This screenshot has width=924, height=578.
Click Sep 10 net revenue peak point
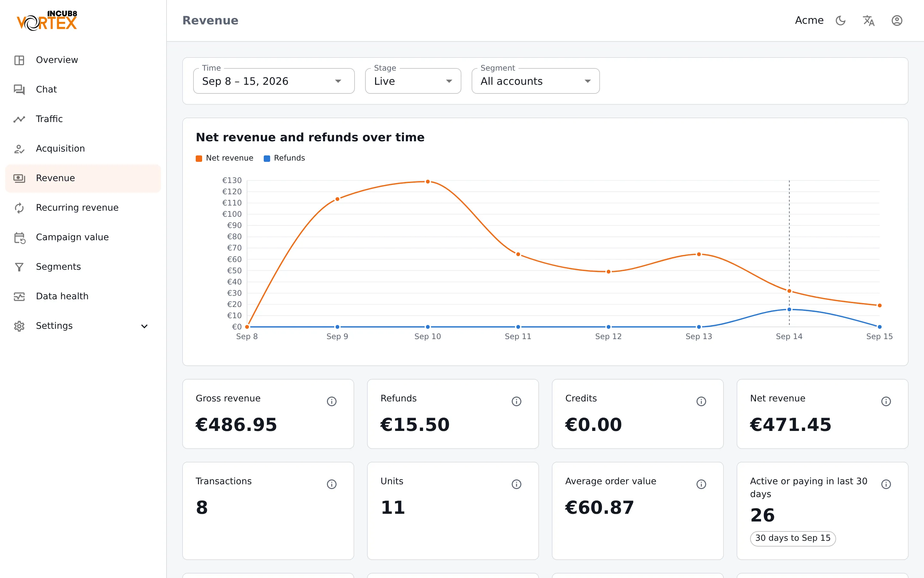428,181
